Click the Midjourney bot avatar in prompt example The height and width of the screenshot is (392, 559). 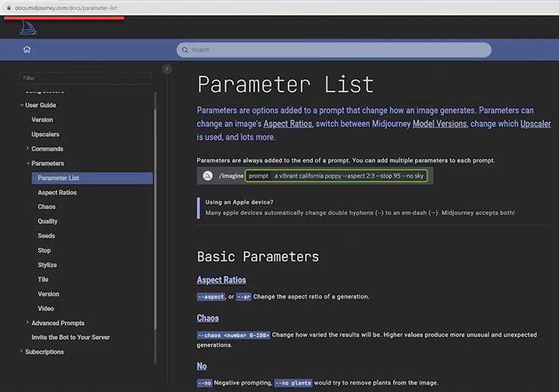[207, 176]
